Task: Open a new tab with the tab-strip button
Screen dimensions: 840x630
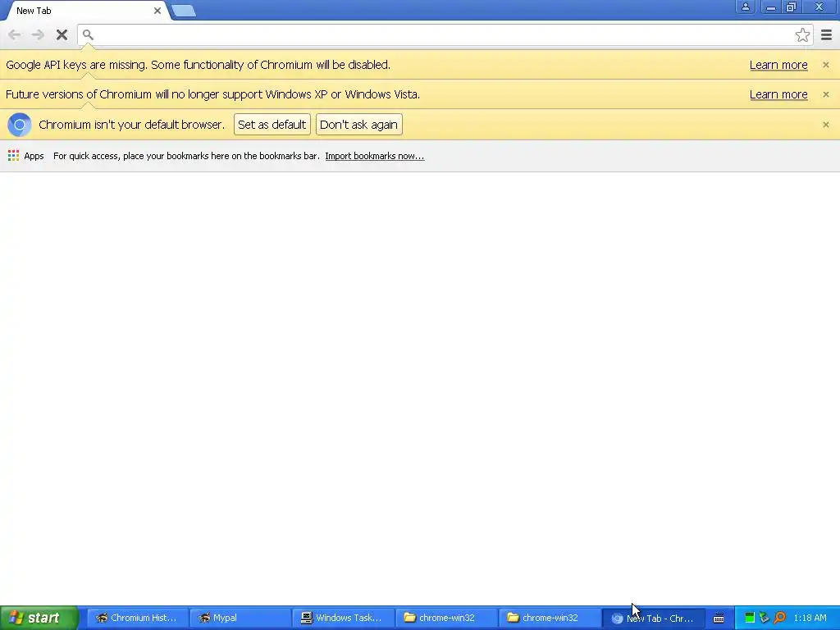Action: coord(184,11)
